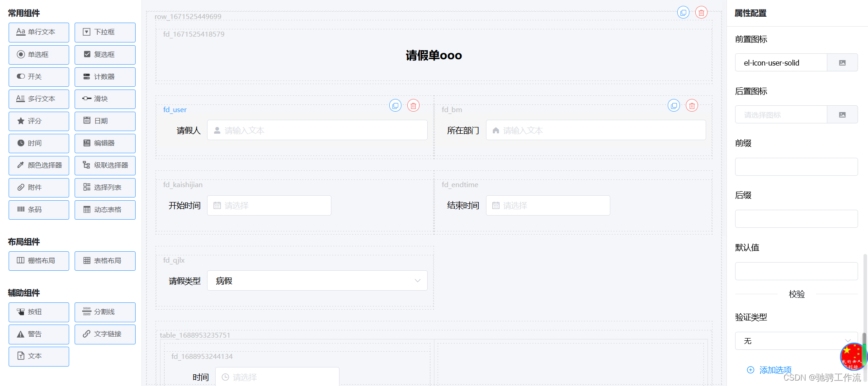Add the 计数器 component
Screen dimensions: 868x386
[x=105, y=77]
